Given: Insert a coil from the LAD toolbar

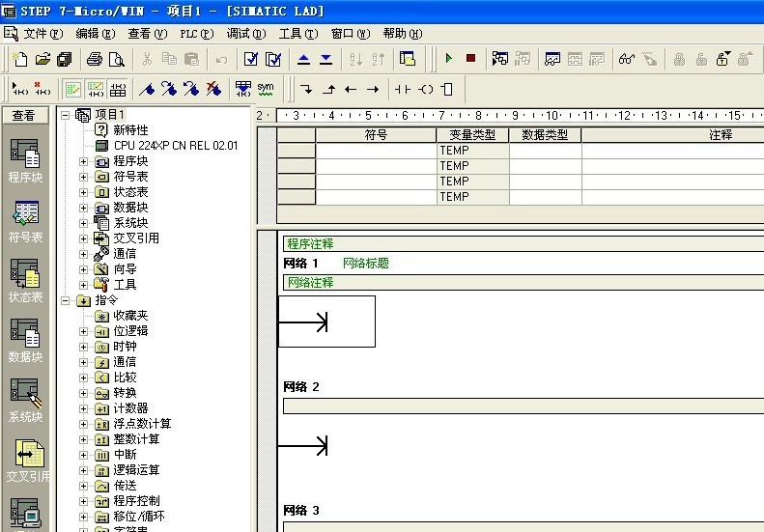Looking at the screenshot, I should [x=425, y=89].
